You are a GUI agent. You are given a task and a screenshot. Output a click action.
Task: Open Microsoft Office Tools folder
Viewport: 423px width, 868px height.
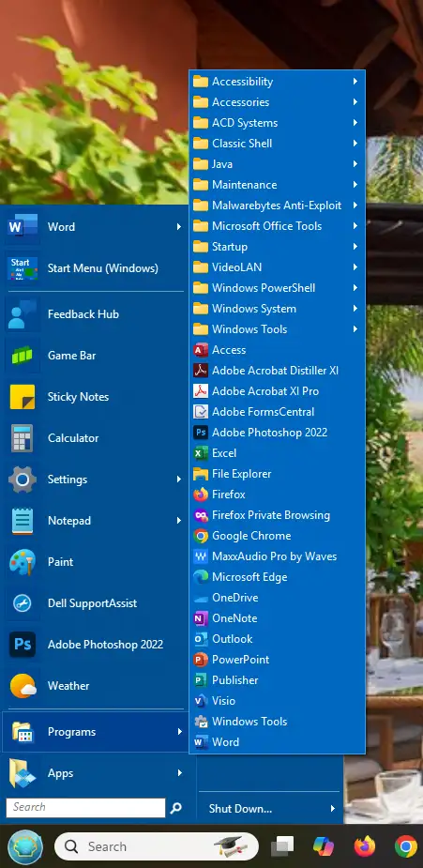(x=277, y=226)
